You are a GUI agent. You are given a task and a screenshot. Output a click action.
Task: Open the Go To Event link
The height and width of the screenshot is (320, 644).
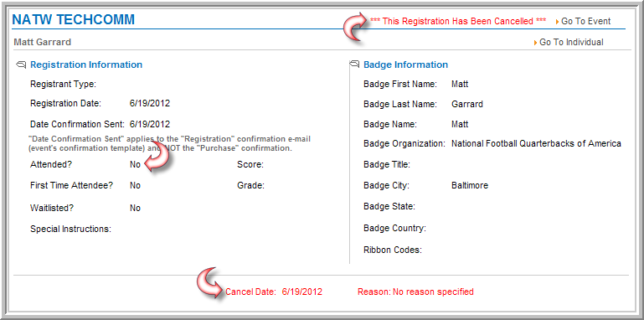[x=585, y=21]
